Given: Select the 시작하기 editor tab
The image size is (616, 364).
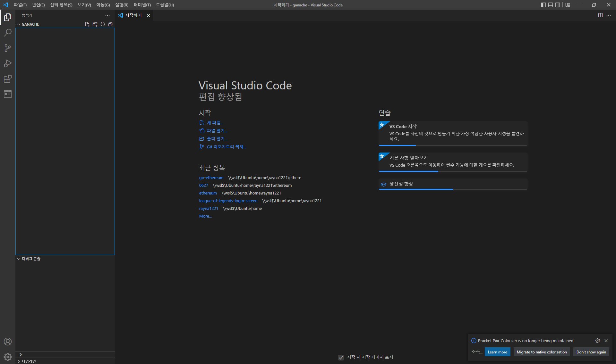Looking at the screenshot, I should click(133, 15).
